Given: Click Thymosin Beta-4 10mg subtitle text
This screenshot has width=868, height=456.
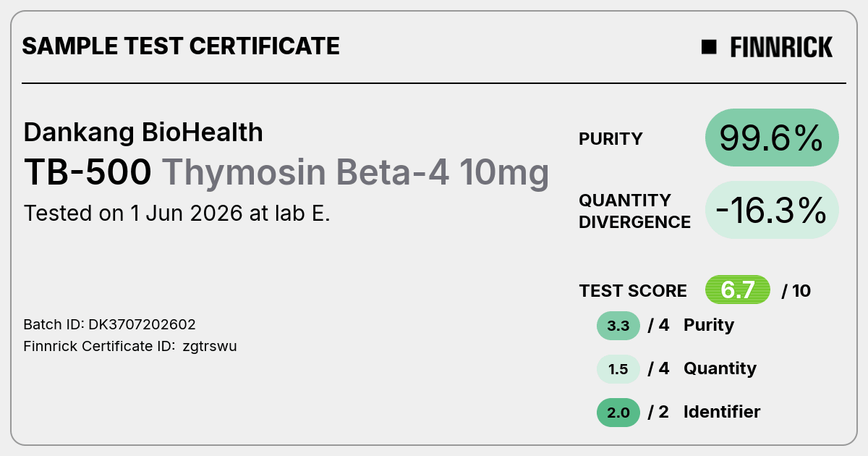Looking at the screenshot, I should [x=355, y=172].
